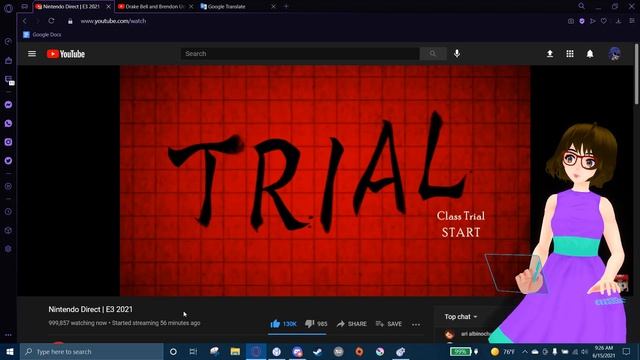
Task: Open Twitter in the Opera sidebar
Action: (8, 161)
